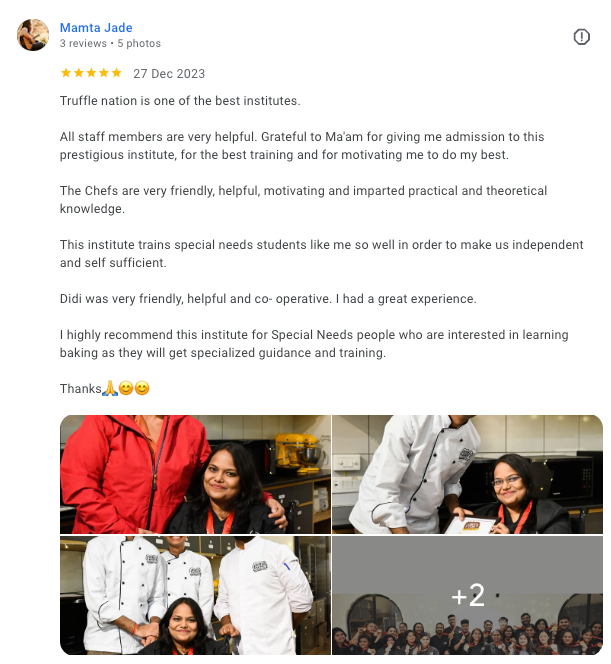Click the third star in the rating
The width and height of the screenshot is (611, 664).
(x=91, y=73)
